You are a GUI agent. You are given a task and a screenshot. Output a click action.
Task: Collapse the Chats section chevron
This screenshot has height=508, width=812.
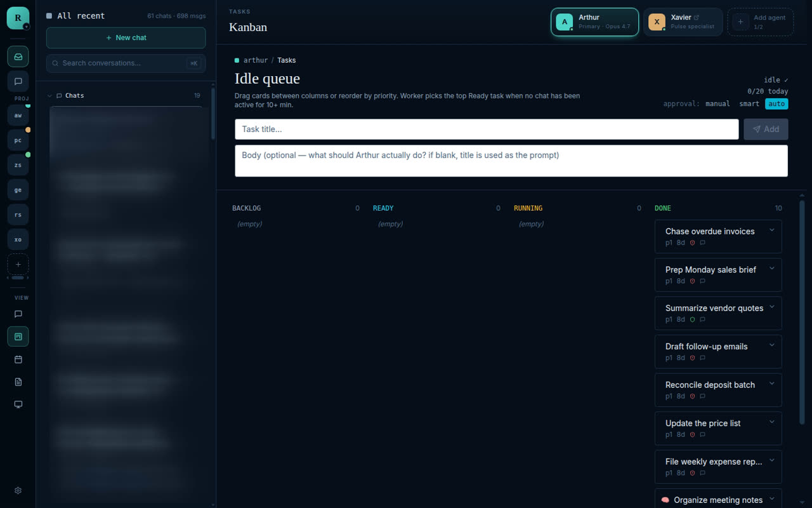pyautogui.click(x=49, y=96)
